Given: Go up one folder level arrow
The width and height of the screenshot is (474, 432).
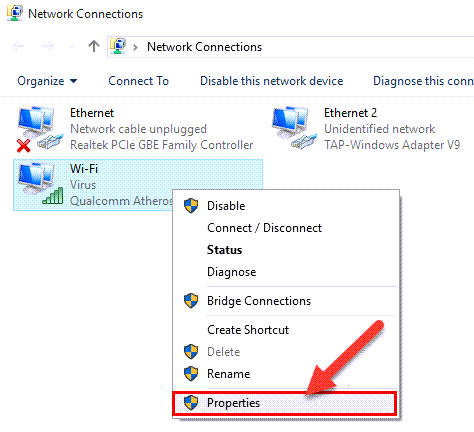Looking at the screenshot, I should (x=94, y=46).
